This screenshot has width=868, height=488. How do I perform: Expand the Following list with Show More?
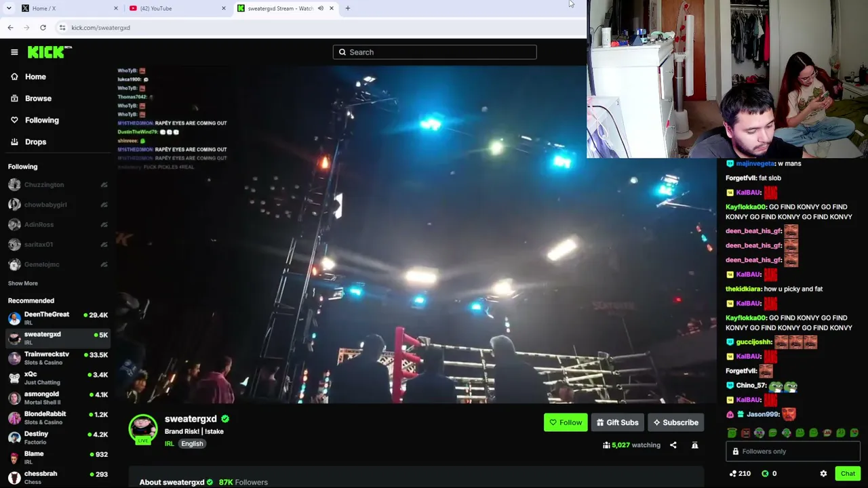23,283
